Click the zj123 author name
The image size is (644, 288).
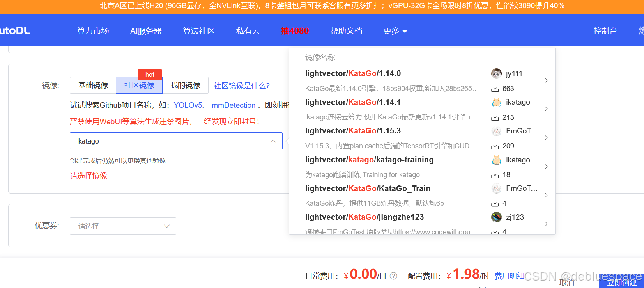pos(515,217)
